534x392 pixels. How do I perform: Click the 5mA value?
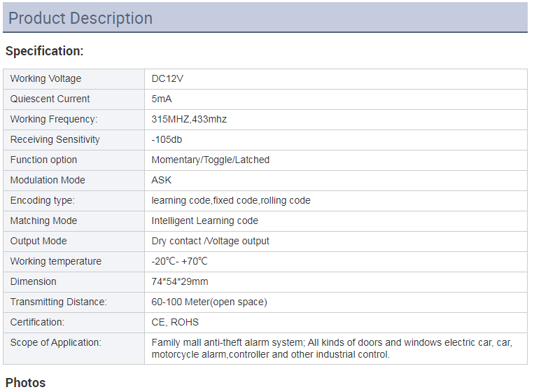[x=162, y=99]
